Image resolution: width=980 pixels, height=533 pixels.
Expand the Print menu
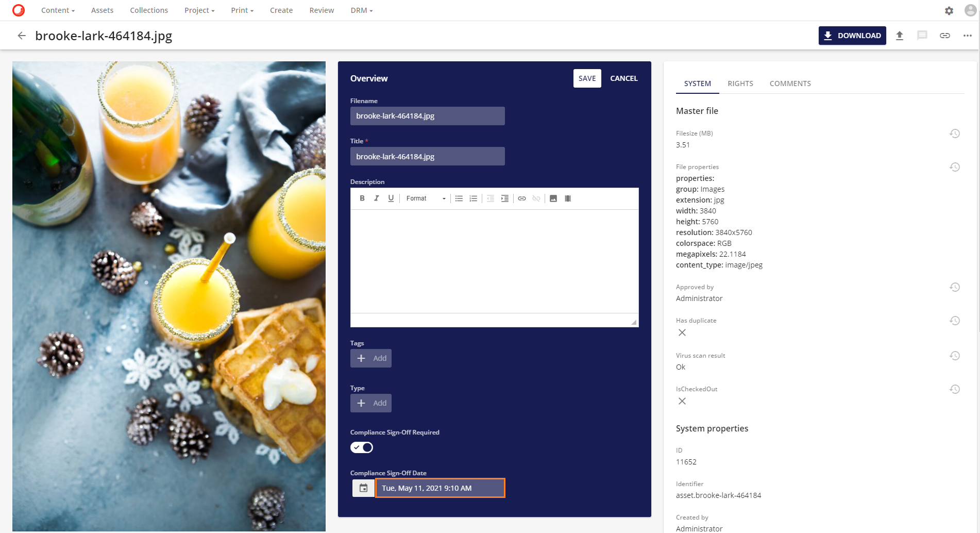[x=242, y=10]
